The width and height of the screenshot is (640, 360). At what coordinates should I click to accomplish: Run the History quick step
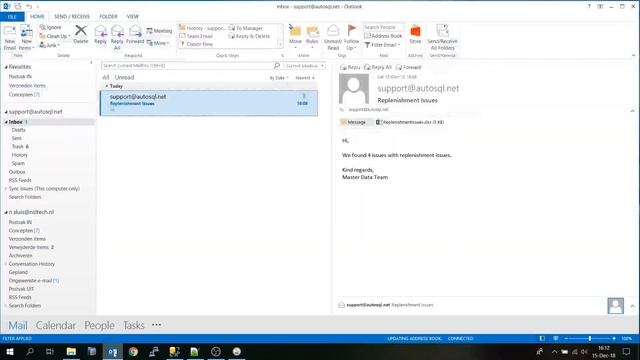pos(202,28)
